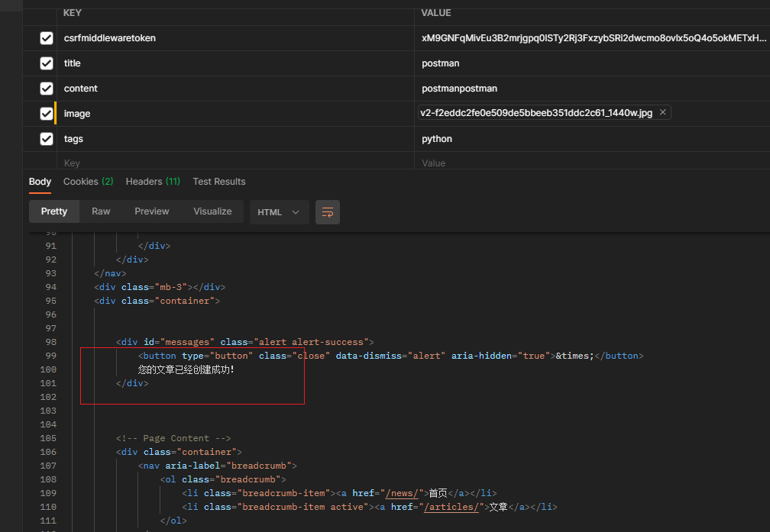Click the 'image' key cell
Screen dimensions: 770x532
coord(236,114)
